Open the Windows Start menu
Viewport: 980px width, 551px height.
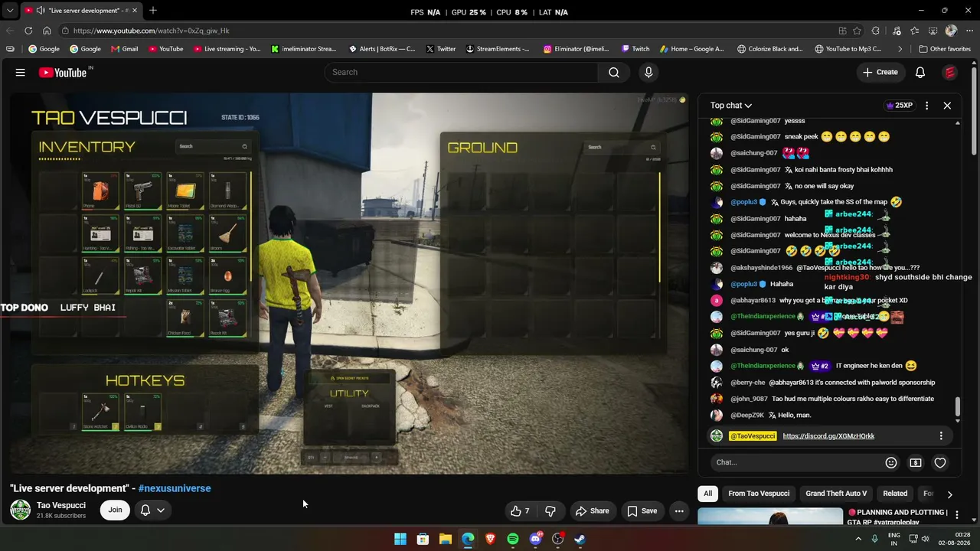click(400, 539)
